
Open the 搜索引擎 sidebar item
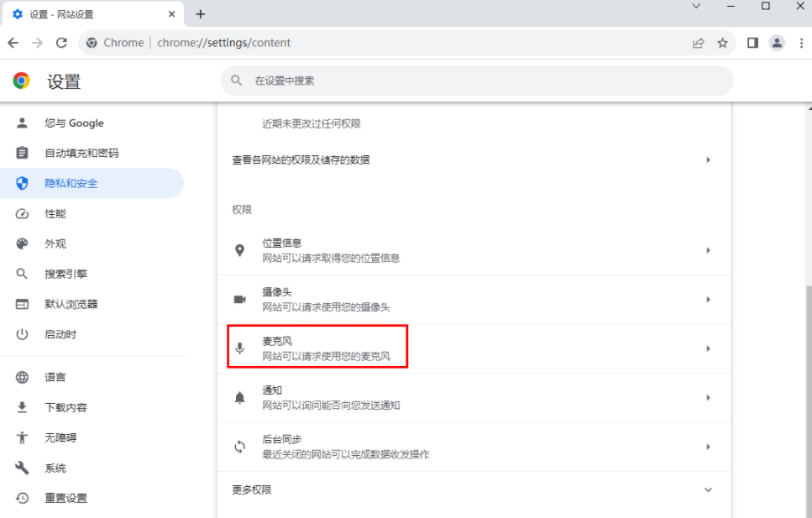pyautogui.click(x=92, y=274)
